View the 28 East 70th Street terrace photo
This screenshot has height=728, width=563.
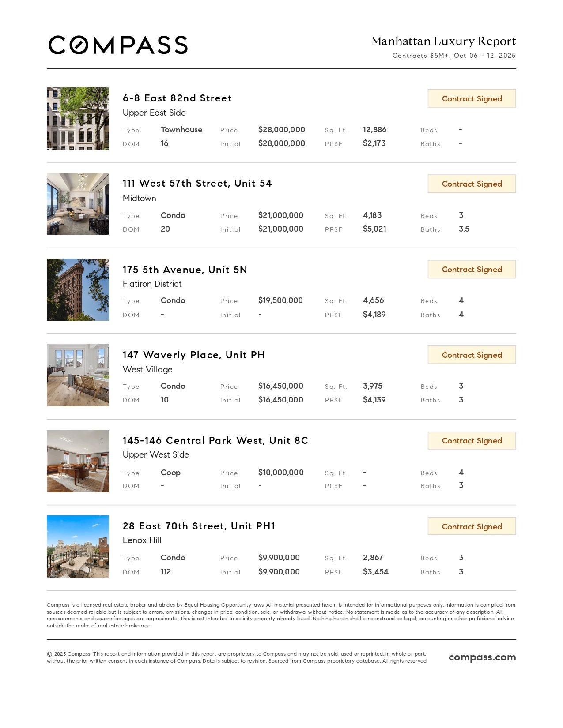[78, 547]
